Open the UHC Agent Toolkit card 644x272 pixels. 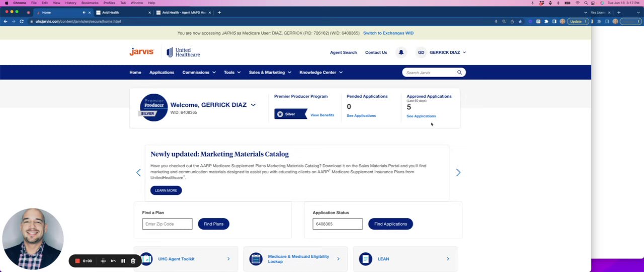[186, 259]
